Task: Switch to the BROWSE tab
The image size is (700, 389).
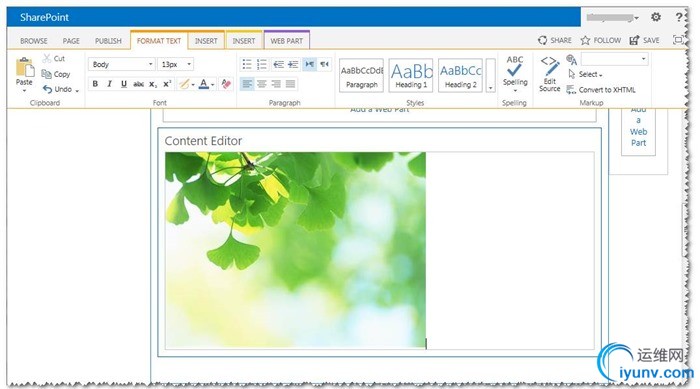Action: coord(33,41)
